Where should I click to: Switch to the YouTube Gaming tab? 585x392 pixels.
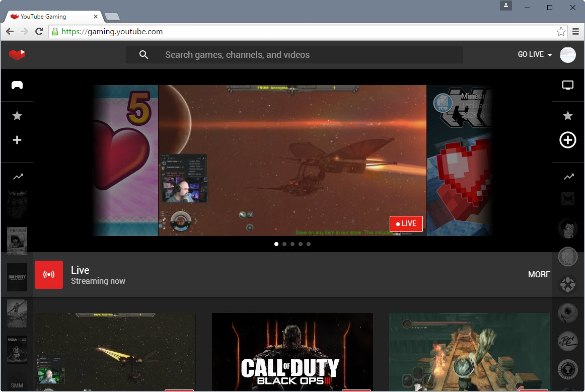(x=52, y=17)
